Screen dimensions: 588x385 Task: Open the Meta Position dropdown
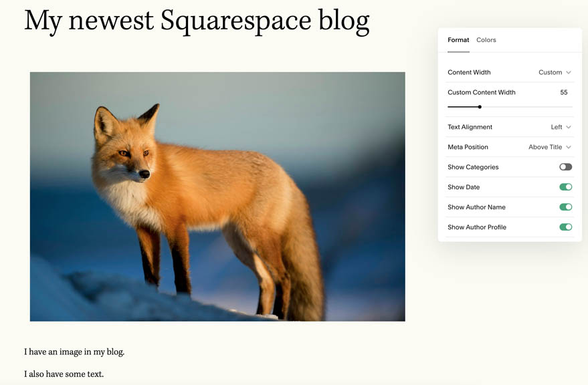(550, 147)
